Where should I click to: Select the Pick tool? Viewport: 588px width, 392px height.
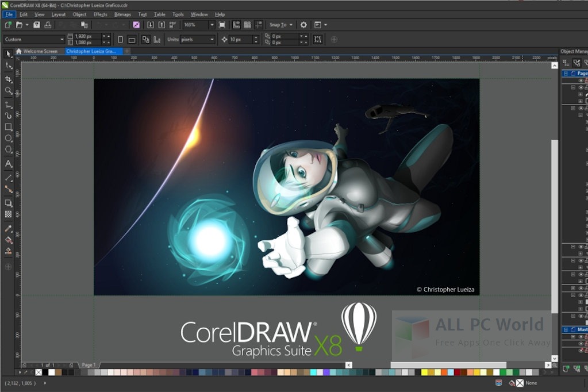pos(8,54)
